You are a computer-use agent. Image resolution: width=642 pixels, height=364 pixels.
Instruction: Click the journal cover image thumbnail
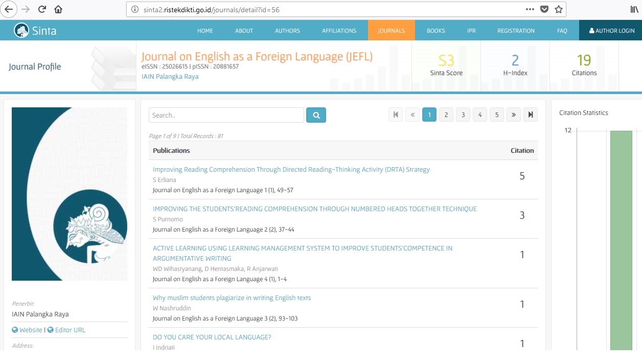click(x=70, y=194)
